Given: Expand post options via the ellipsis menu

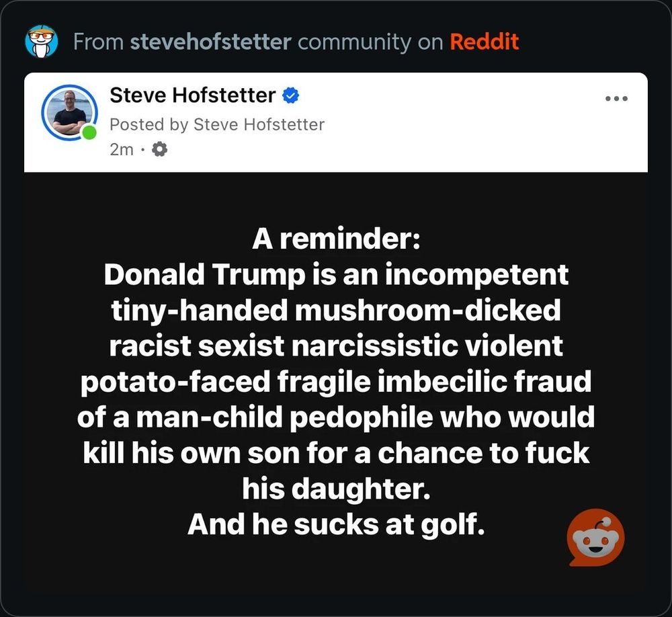Looking at the screenshot, I should [617, 98].
